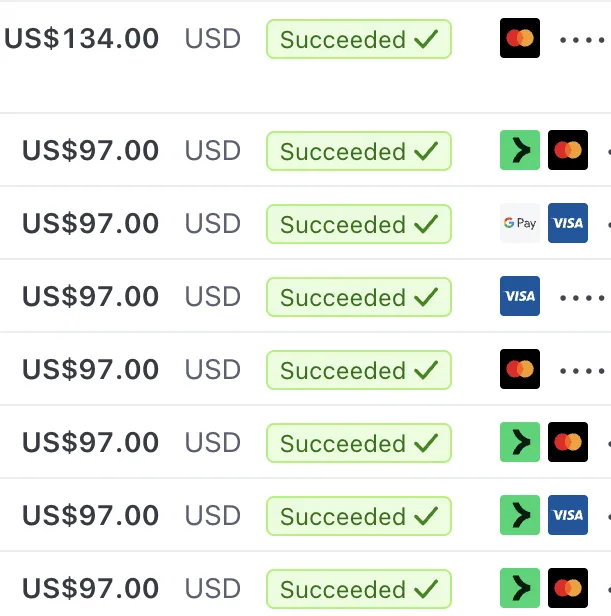Click the Succeeded badge in the last row
Screen dimensions: 611x616
coord(359,589)
